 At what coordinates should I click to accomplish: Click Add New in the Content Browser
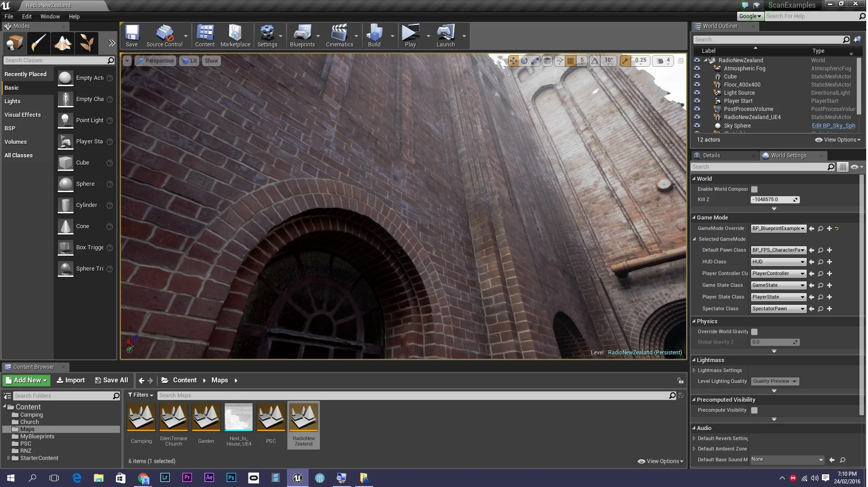tap(26, 380)
